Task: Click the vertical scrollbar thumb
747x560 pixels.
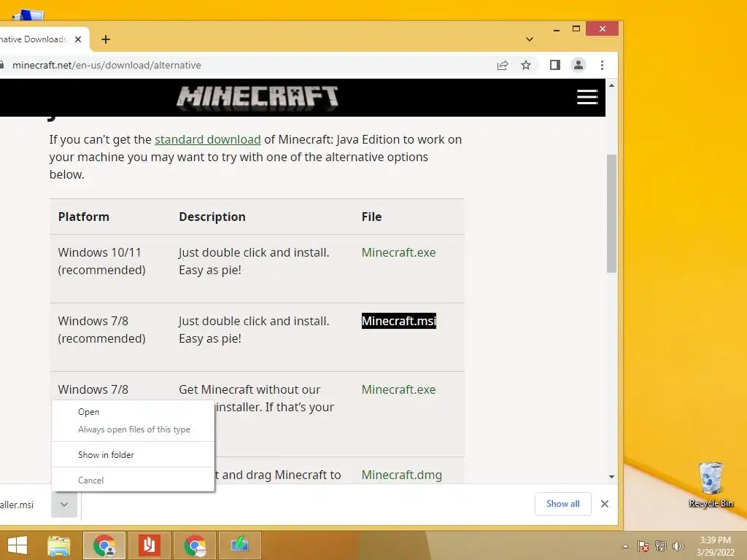Action: point(612,214)
